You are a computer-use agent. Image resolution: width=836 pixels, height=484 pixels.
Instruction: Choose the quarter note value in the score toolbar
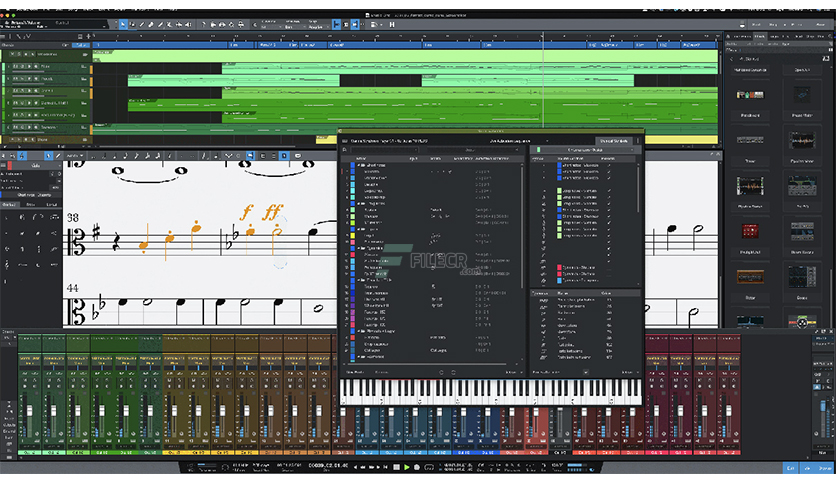pyautogui.click(x=115, y=156)
